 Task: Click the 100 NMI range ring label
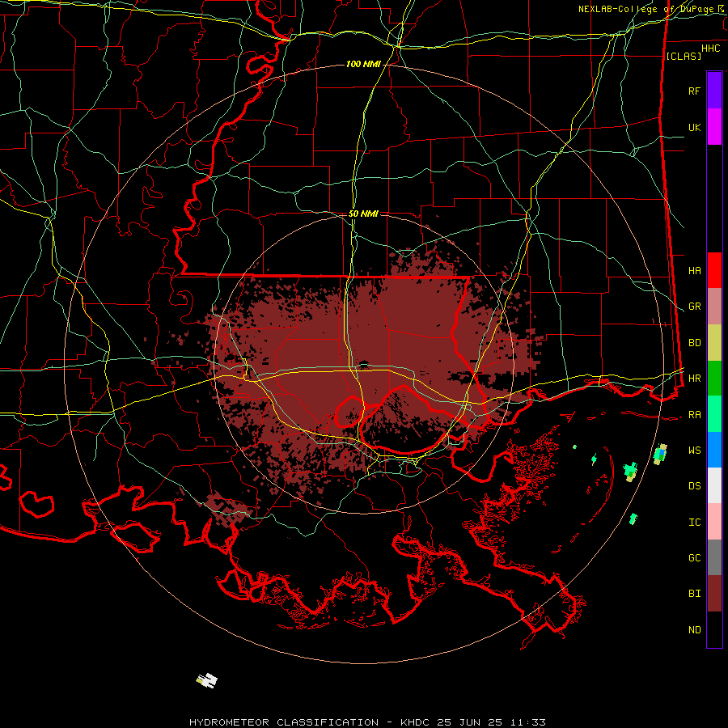[x=363, y=64]
